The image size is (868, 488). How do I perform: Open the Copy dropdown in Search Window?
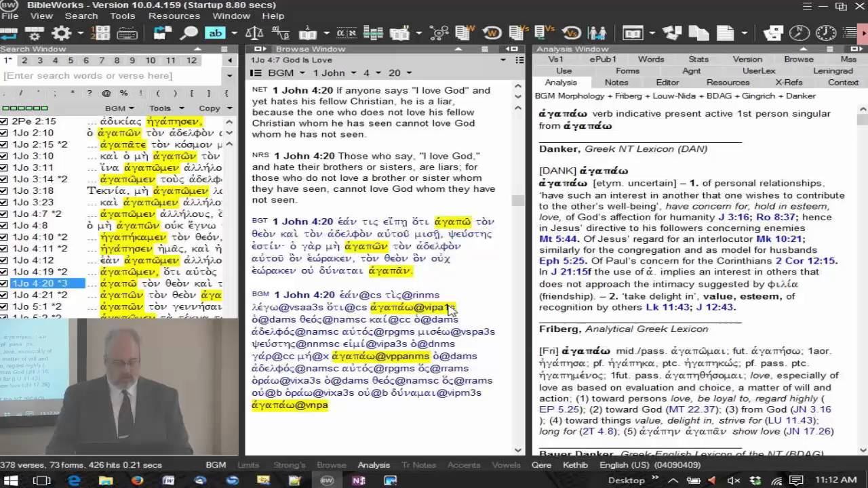tap(214, 108)
